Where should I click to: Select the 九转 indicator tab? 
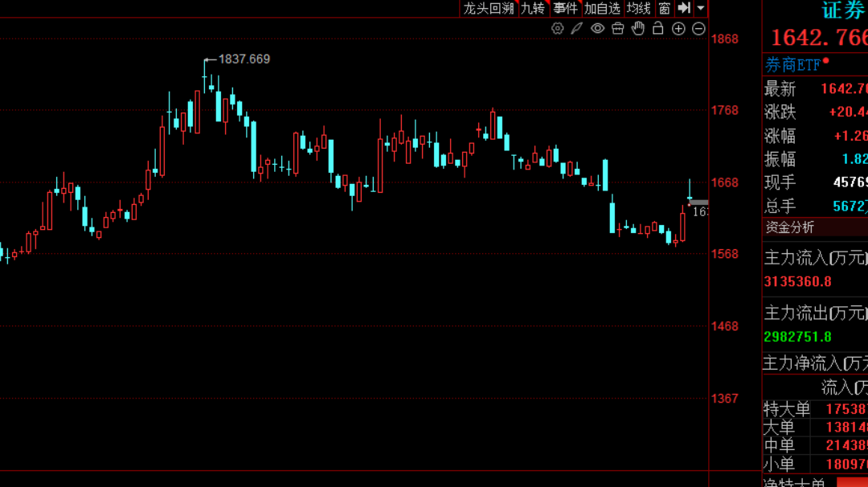click(532, 8)
